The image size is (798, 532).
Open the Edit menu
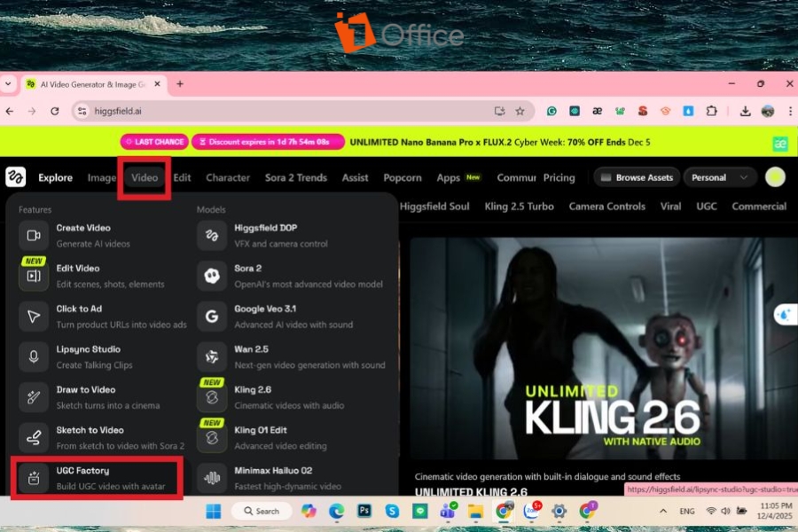pos(182,177)
